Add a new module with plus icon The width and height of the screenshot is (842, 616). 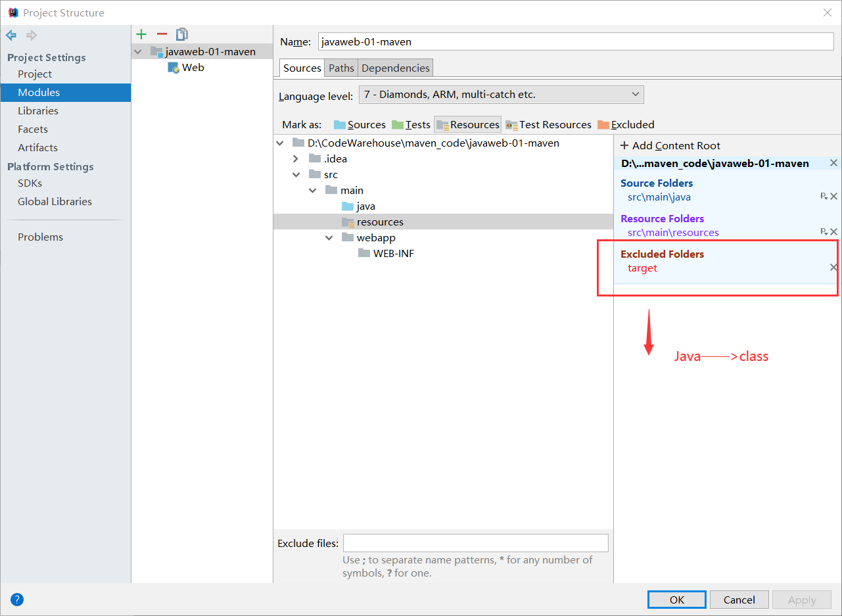point(141,34)
